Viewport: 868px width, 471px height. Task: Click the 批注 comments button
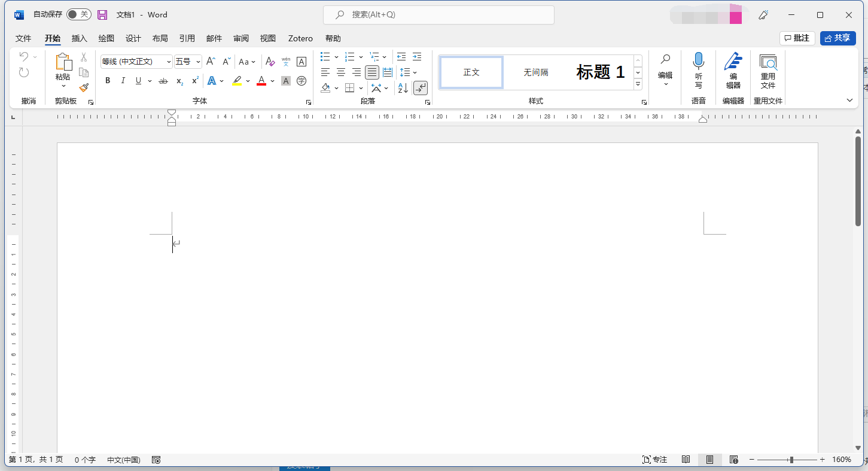coord(797,38)
